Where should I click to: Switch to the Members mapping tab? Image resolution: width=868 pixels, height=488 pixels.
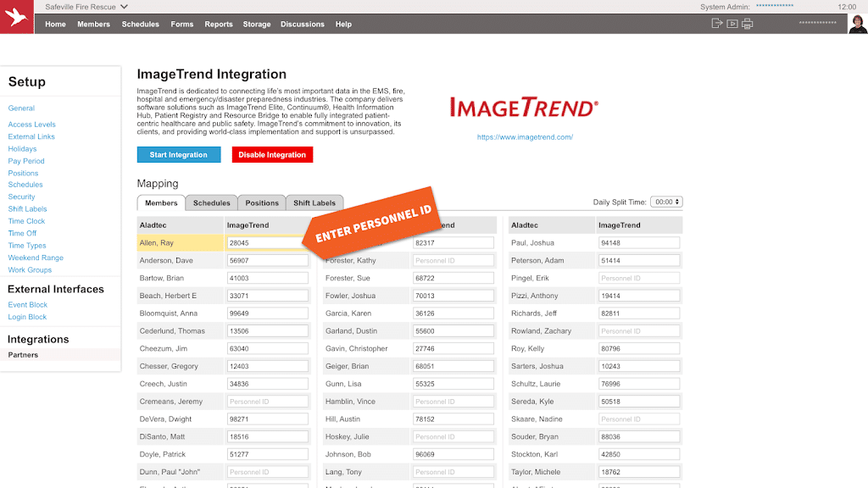[161, 203]
